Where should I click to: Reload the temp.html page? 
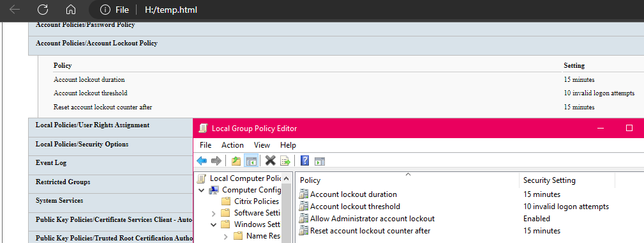[x=43, y=10]
